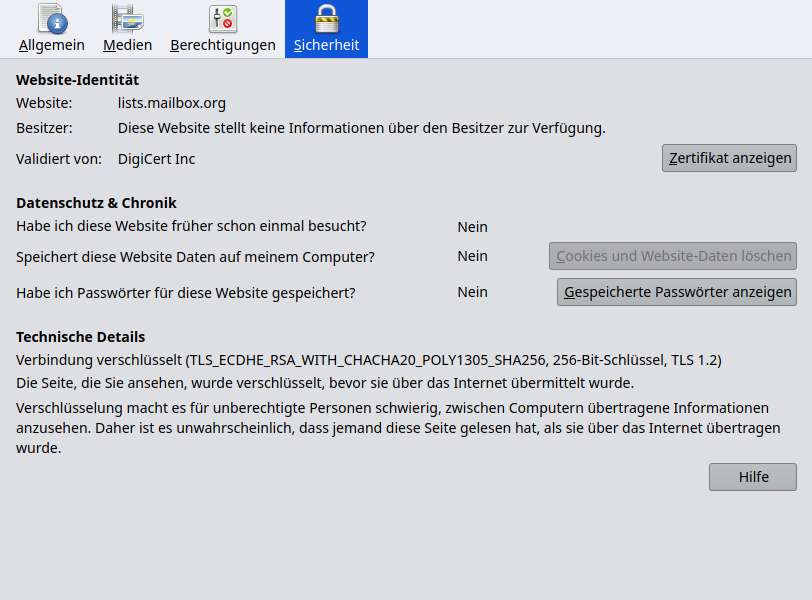Click the Zertifikat anzeigen button
Screen dimensions: 812x600
(x=729, y=158)
